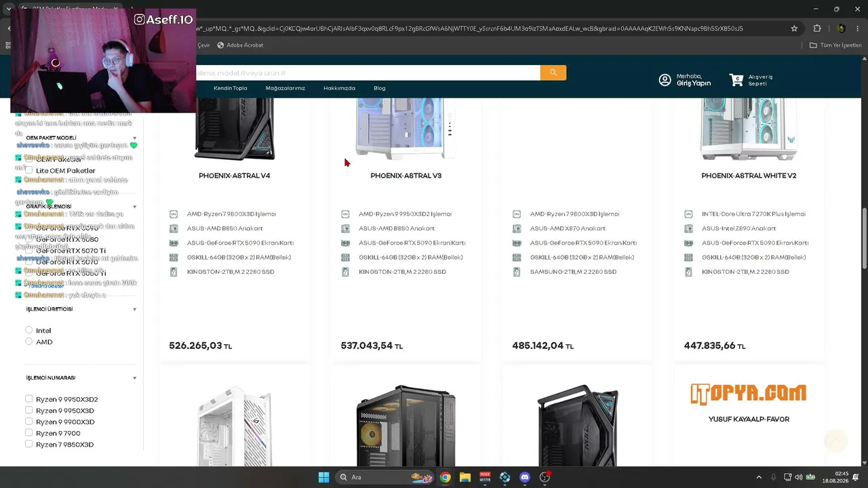Image resolution: width=868 pixels, height=488 pixels.
Task: Open the PHOENIX-ASTRAL WHITE V2 case image
Action: point(749,129)
